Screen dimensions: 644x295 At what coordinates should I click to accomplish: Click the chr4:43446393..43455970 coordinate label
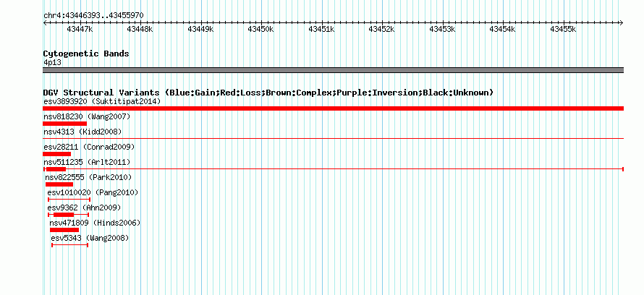(93, 16)
